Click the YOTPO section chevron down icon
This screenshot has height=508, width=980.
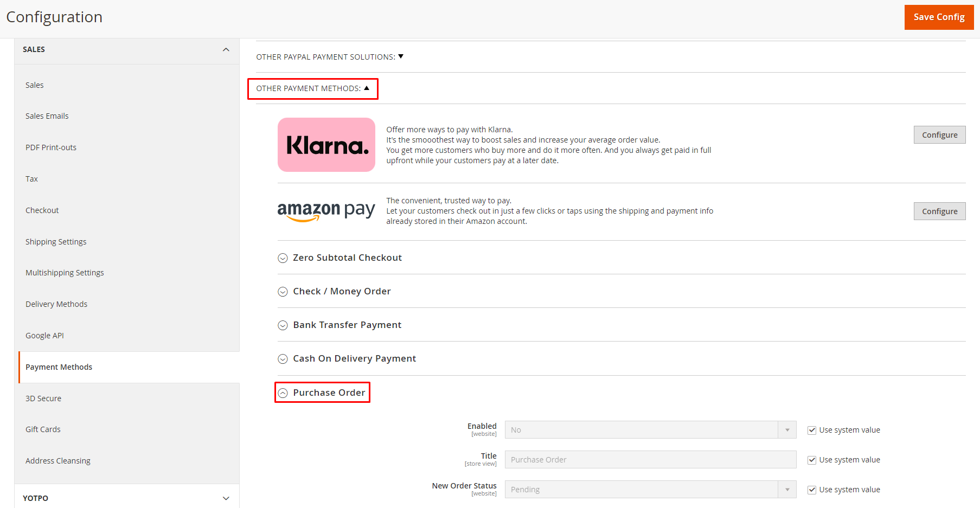(x=226, y=498)
